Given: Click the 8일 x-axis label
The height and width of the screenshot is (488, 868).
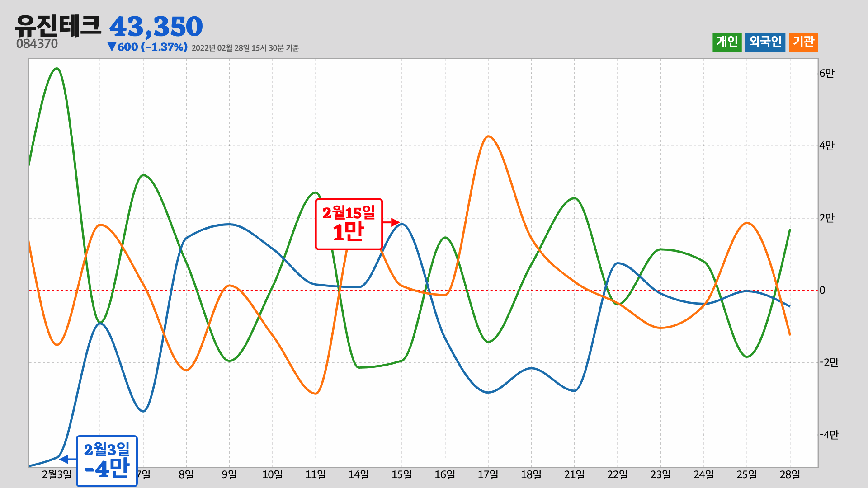Looking at the screenshot, I should point(186,474).
